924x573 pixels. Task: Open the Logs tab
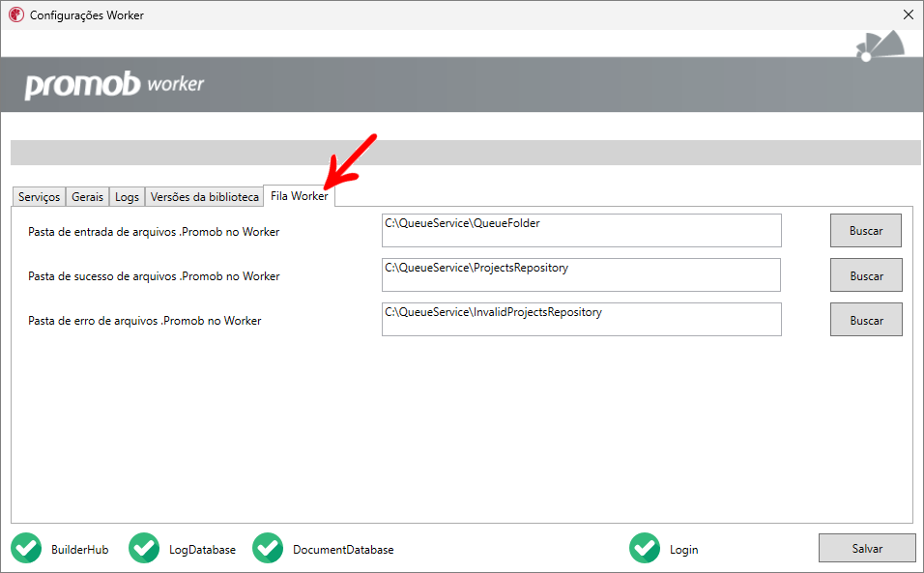[127, 197]
